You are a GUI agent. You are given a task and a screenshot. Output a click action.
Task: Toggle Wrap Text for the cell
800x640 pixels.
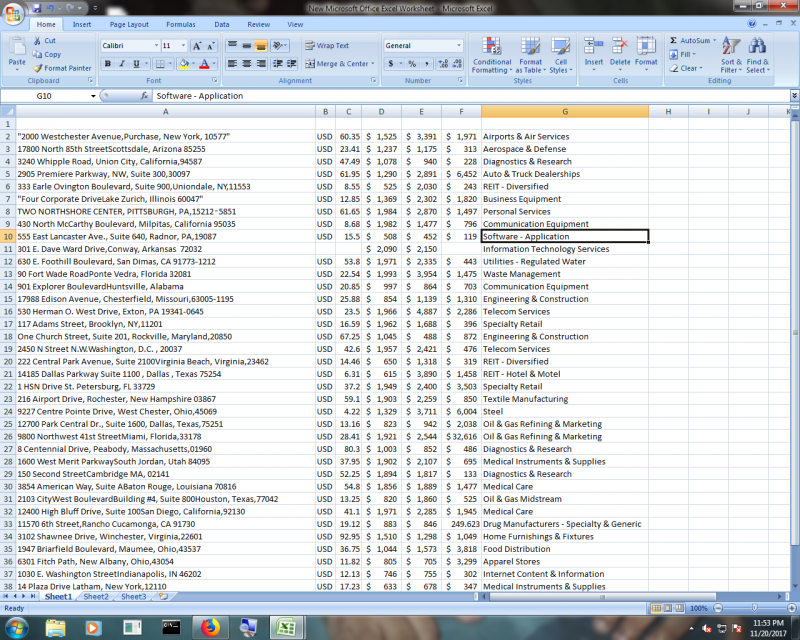pos(327,45)
